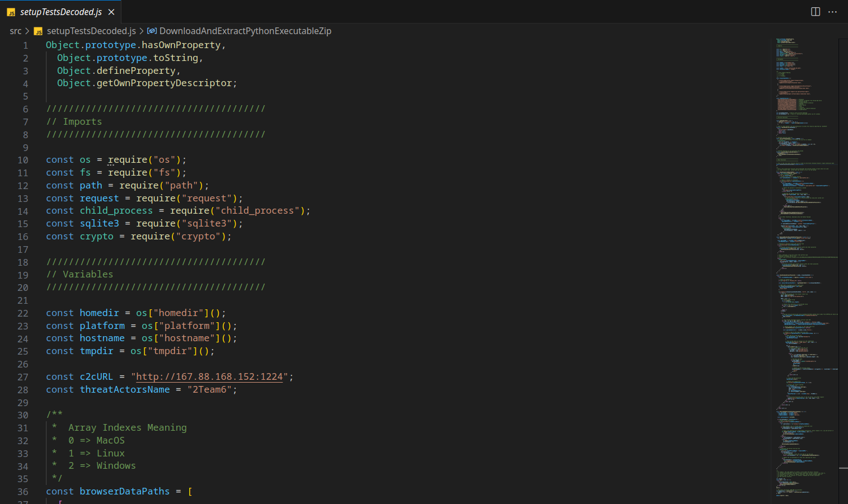
Task: Open the c2cURL http://167.88.168.152:1224 link
Action: click(209, 377)
